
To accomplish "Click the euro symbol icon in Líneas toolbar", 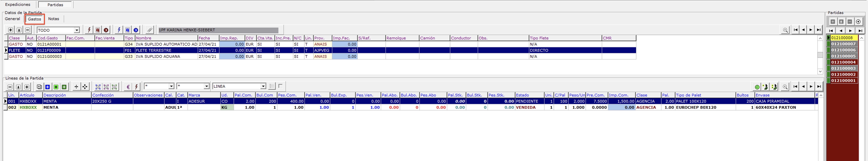I will tap(128, 87).
